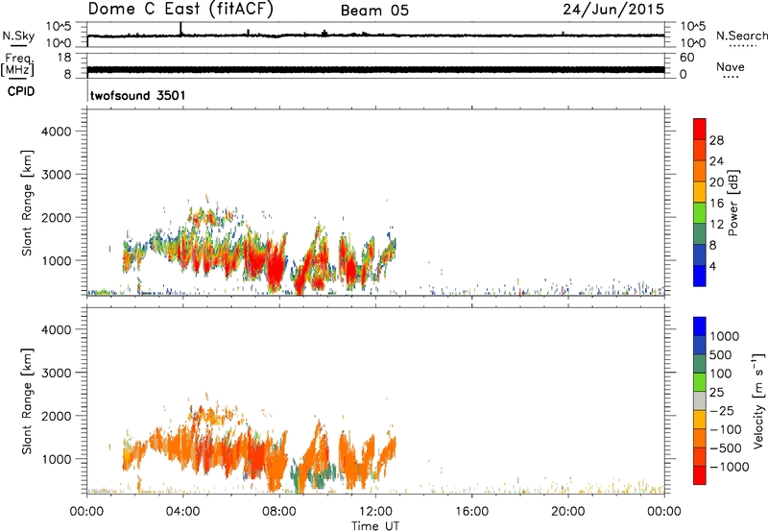Screen dimensions: 768x532
Task: Click the '60' tick on the Nave axis
Action: 686,58
